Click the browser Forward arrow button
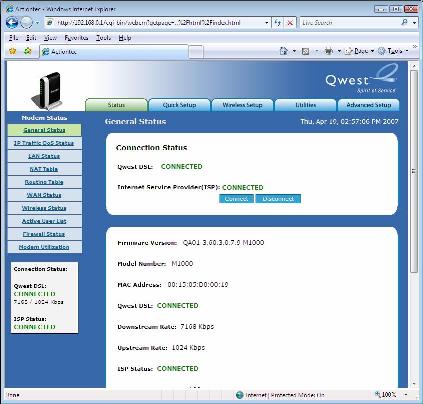Image resolution: width=423 pixels, height=404 pixels. (x=26, y=23)
